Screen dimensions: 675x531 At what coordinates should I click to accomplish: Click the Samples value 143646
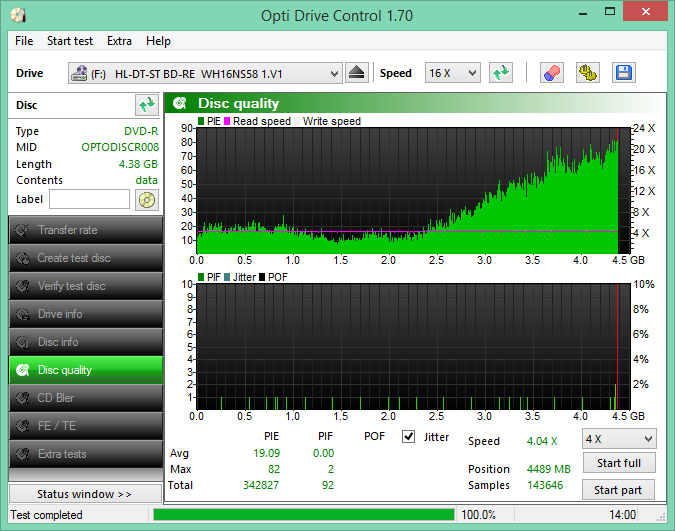[545, 485]
